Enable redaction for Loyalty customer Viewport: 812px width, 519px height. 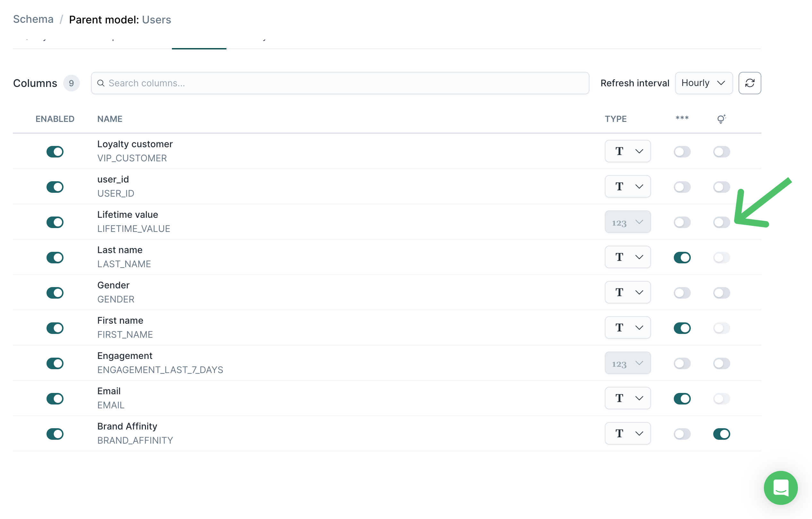click(682, 152)
